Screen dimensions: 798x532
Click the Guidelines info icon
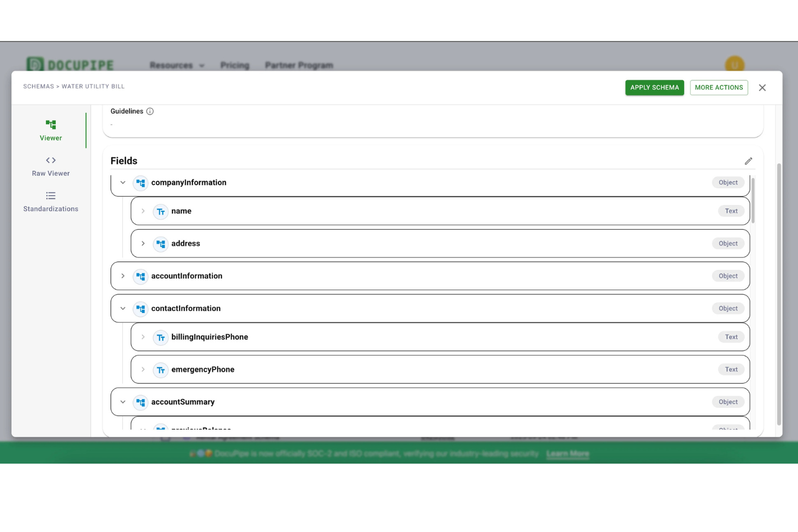pos(150,111)
